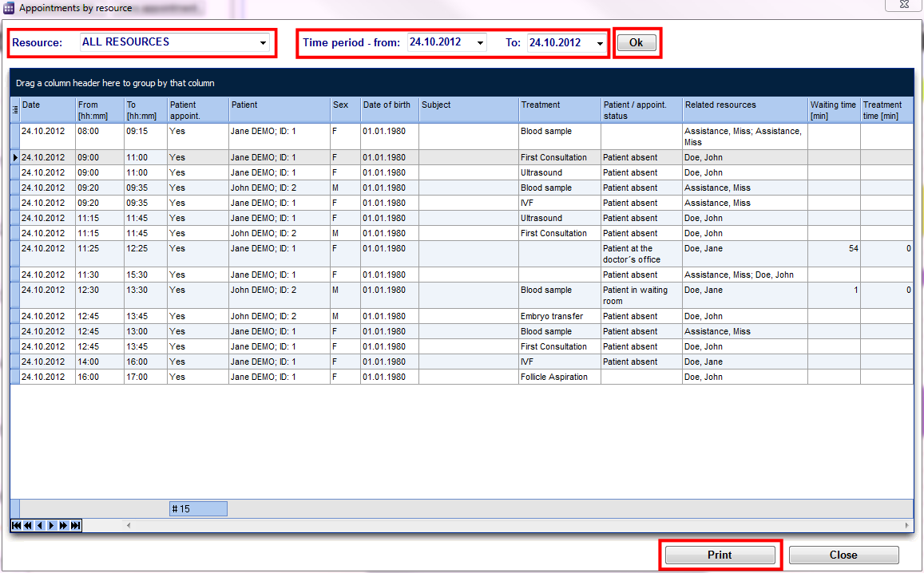
Task: Sort by Date of birth column header
Action: coord(390,109)
